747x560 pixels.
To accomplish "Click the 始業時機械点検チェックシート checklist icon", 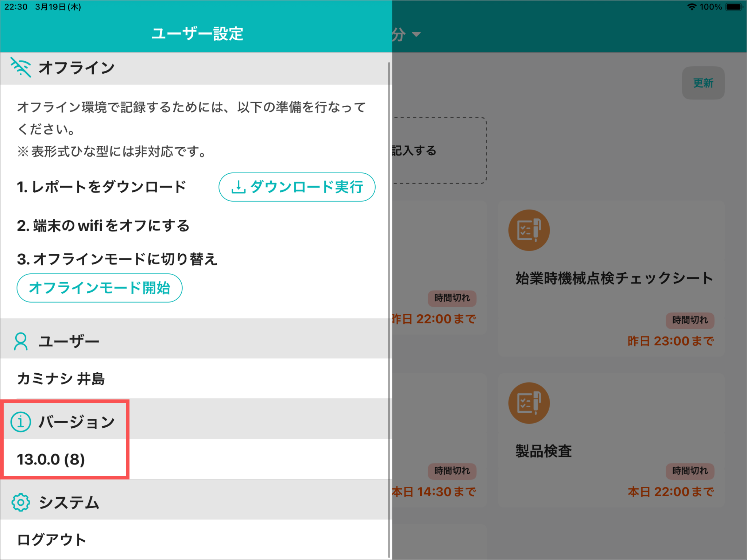I will click(529, 230).
